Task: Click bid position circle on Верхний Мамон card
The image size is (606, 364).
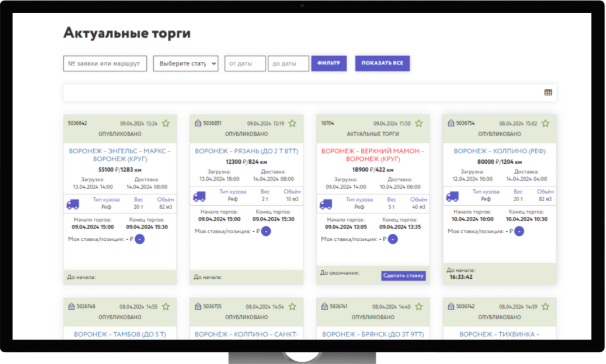Action: (x=393, y=239)
